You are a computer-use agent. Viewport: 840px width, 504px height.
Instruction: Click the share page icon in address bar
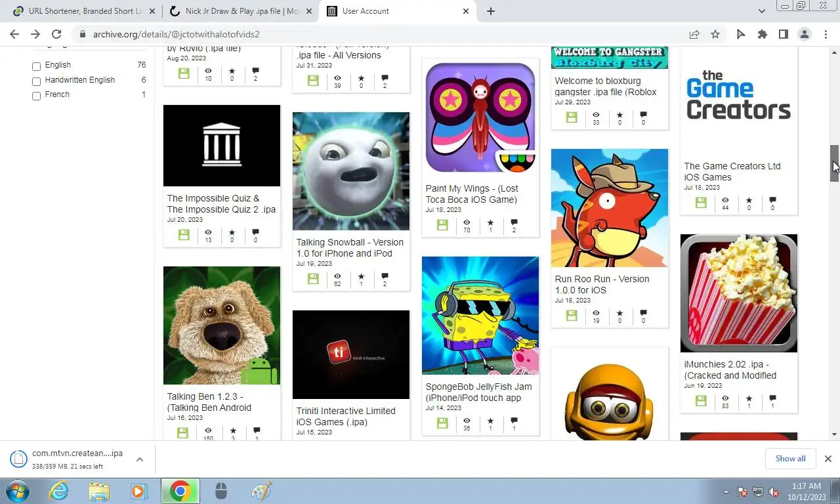694,34
